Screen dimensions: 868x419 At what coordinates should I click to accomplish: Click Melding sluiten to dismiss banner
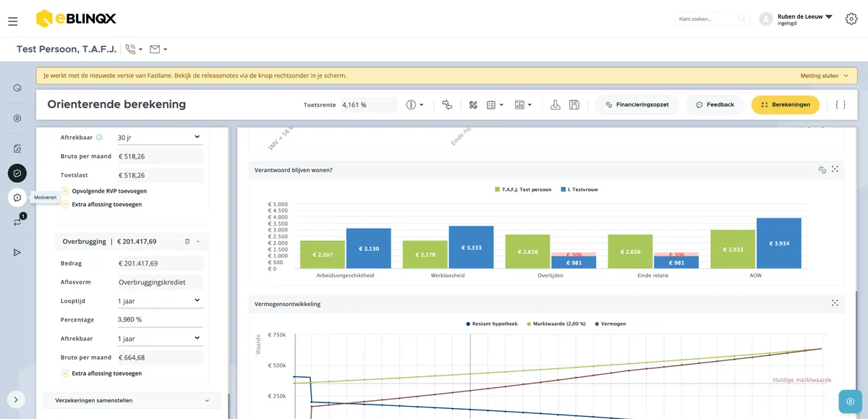pos(824,75)
